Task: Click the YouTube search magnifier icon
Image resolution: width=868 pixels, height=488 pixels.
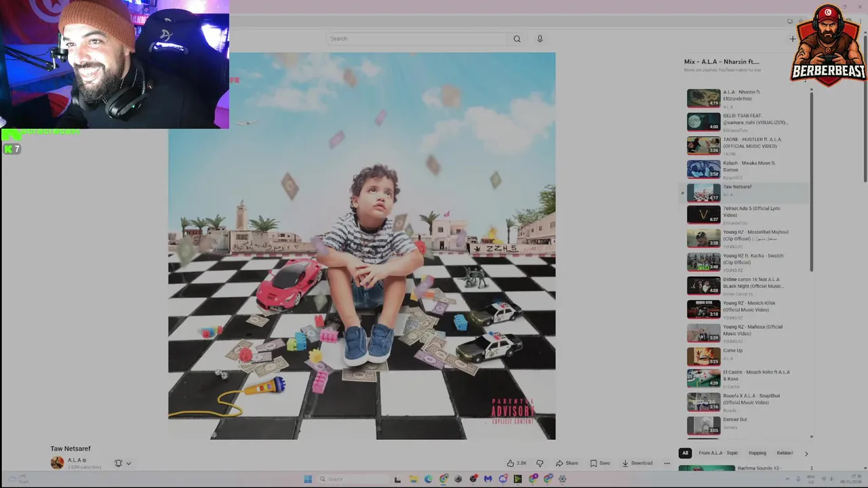Action: [x=517, y=39]
